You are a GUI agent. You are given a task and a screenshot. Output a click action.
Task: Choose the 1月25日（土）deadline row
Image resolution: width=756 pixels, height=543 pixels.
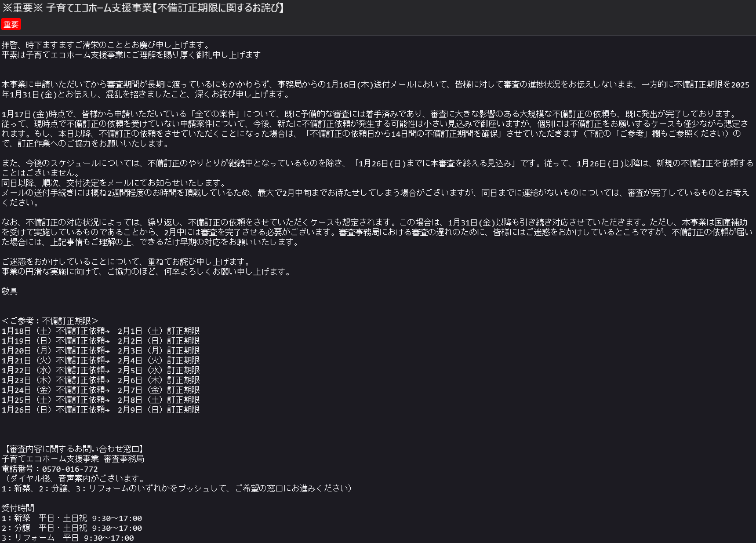click(101, 400)
